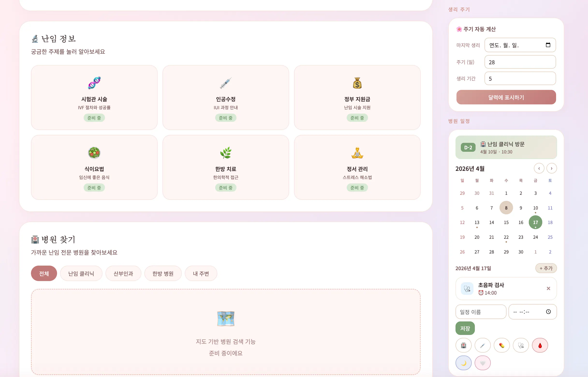
Task: Go to the next month in calendar
Action: point(551,168)
